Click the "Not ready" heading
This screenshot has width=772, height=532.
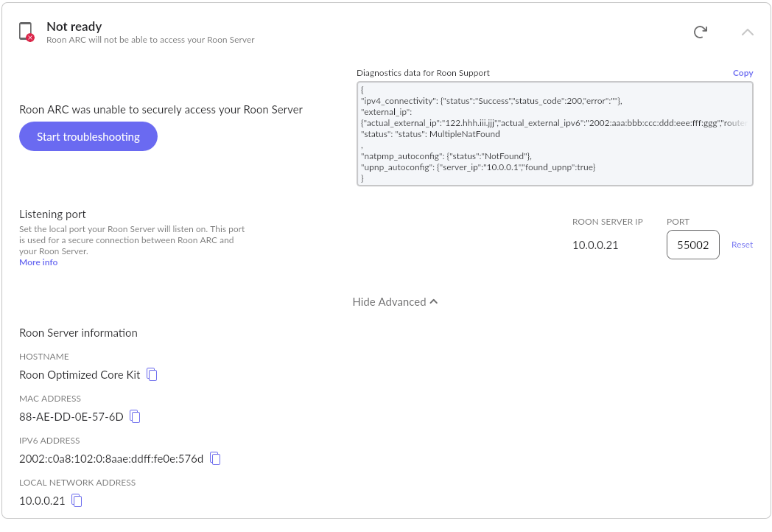pyautogui.click(x=74, y=27)
